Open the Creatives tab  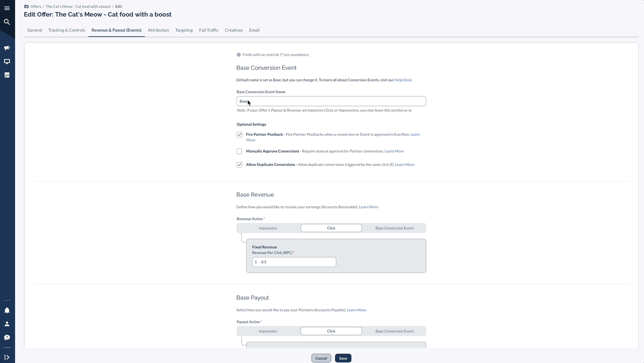tap(234, 30)
